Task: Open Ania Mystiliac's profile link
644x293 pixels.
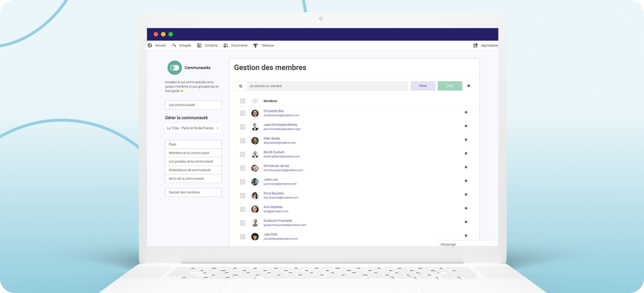Action: point(273,207)
